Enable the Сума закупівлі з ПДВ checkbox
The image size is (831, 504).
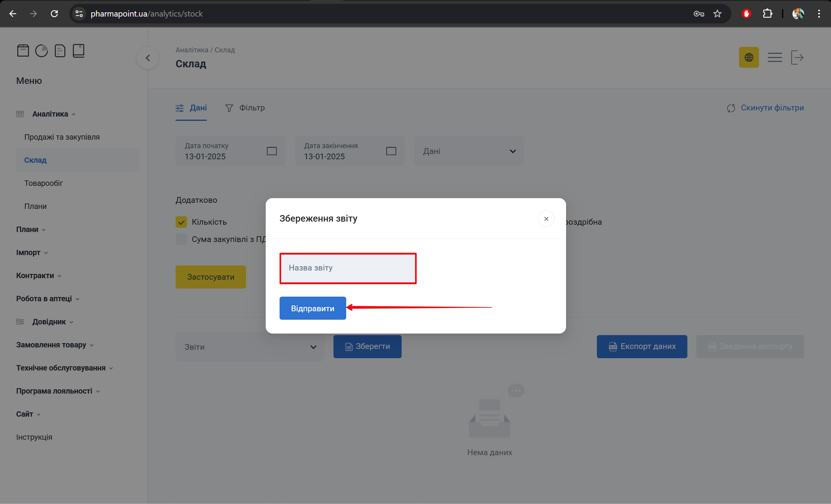click(x=181, y=239)
